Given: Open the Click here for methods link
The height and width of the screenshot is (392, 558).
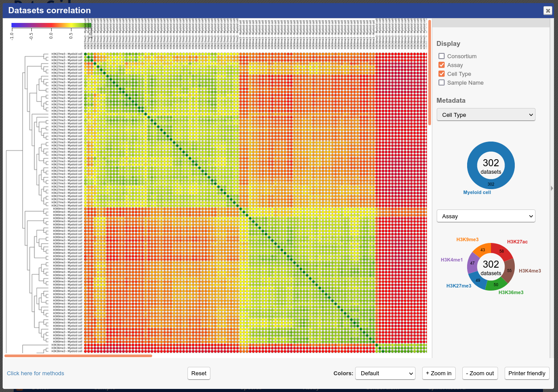Looking at the screenshot, I should point(35,373).
